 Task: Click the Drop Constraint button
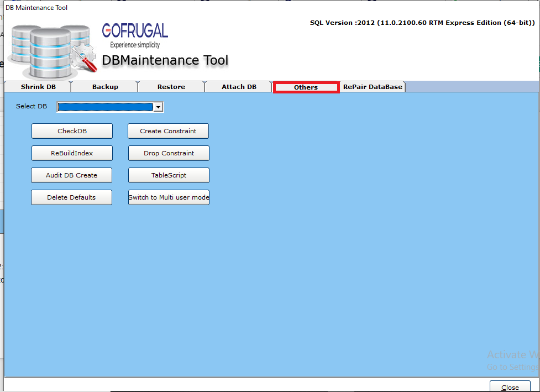(169, 153)
